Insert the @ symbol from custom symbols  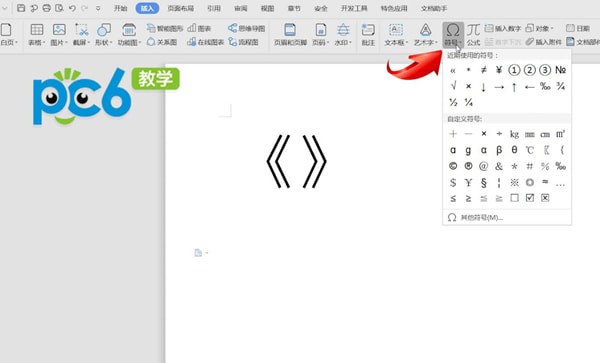point(484,166)
